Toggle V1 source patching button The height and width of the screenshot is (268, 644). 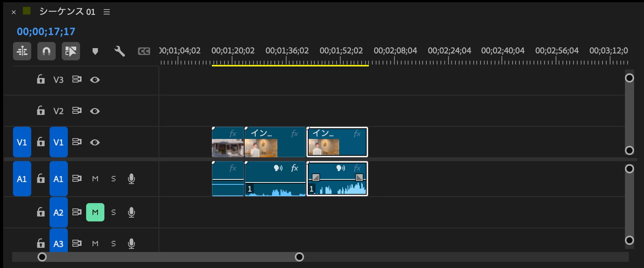(22, 142)
